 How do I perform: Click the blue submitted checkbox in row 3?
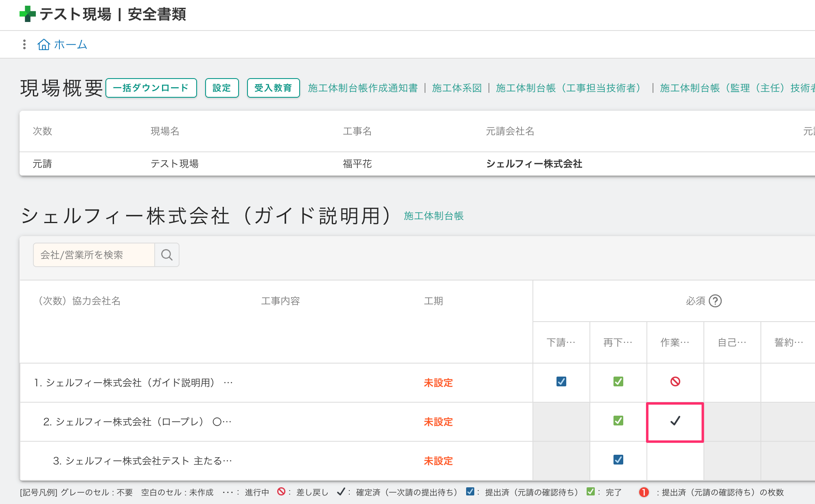tap(618, 460)
